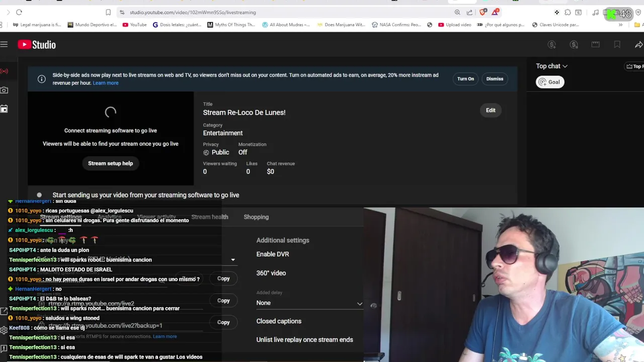Screen dimensions: 644x362
Task: Click the stream title Stream Re-Loco De Lunes!
Action: point(244,113)
